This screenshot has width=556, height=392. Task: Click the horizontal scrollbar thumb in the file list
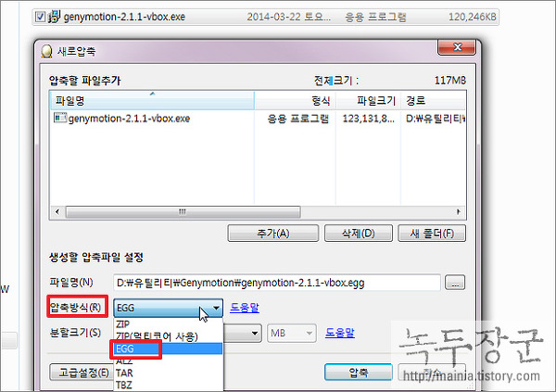click(x=183, y=212)
